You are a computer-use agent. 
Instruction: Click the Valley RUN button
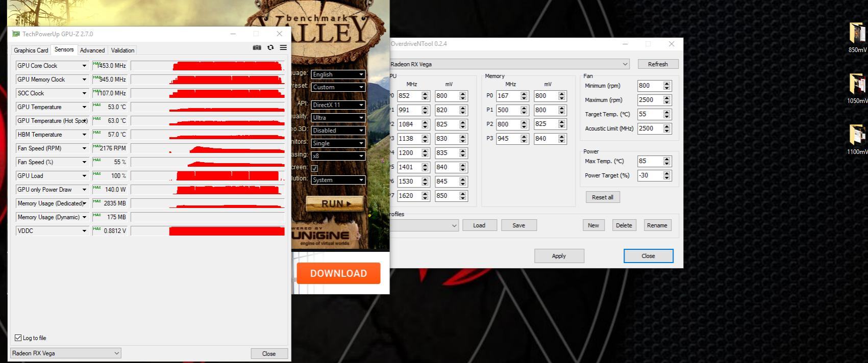coord(335,203)
